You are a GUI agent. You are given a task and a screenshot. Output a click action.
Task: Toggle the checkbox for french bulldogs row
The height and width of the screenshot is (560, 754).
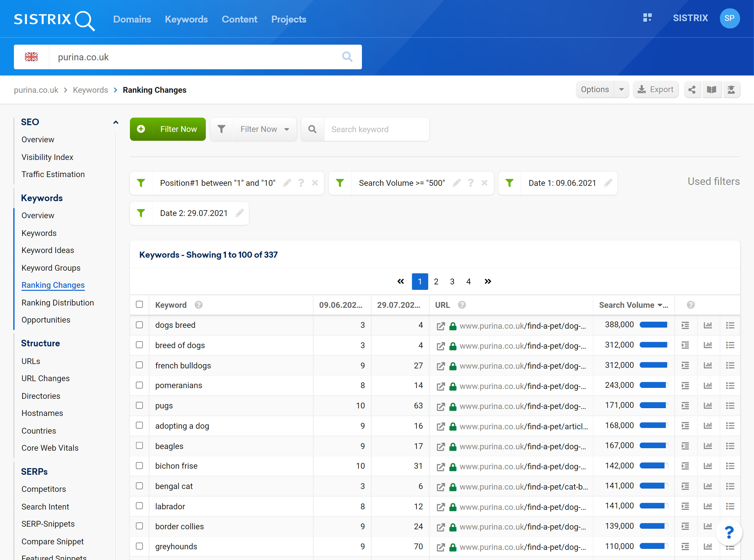pos(139,365)
